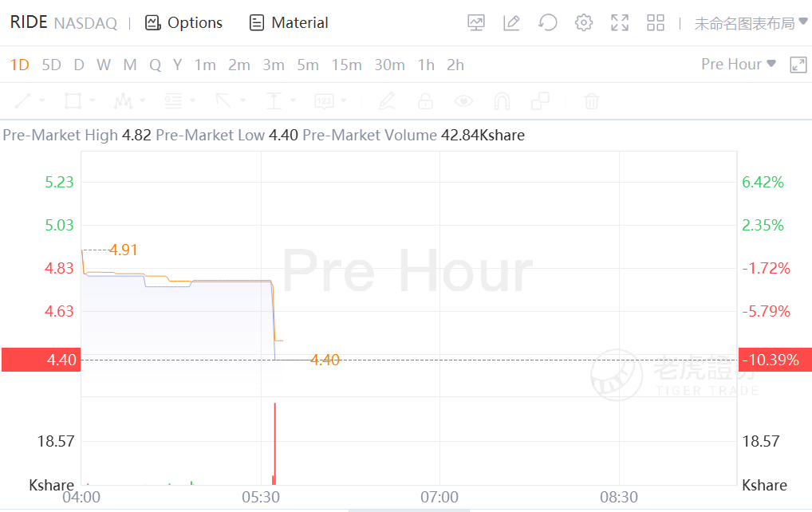Enter fullscreen with the expand arrows icon
The height and width of the screenshot is (512, 812).
[x=619, y=23]
